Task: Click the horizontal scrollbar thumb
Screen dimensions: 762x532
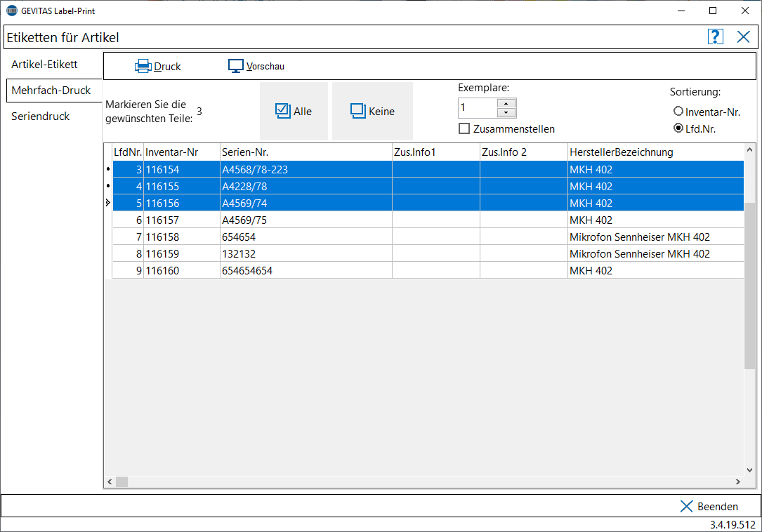Action: pos(121,482)
